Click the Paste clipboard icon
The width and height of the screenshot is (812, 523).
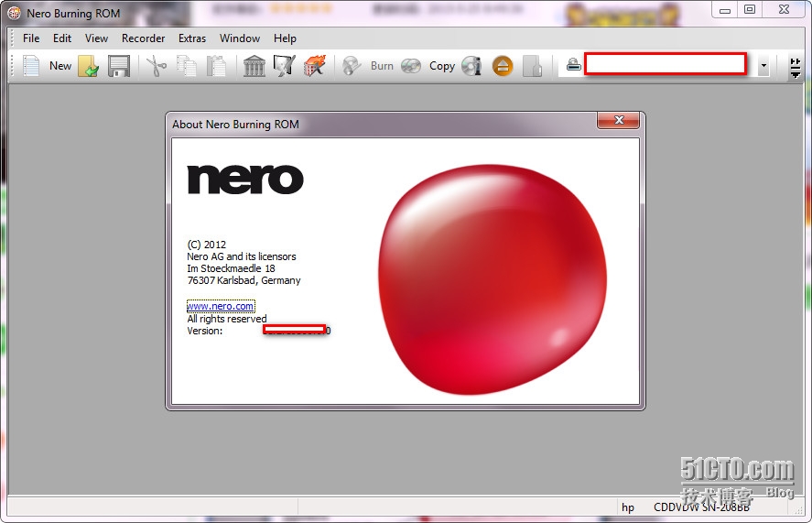pyautogui.click(x=216, y=66)
